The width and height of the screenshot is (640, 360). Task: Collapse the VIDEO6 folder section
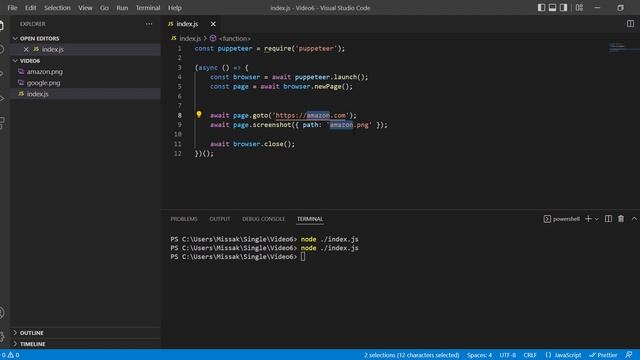tap(30, 60)
